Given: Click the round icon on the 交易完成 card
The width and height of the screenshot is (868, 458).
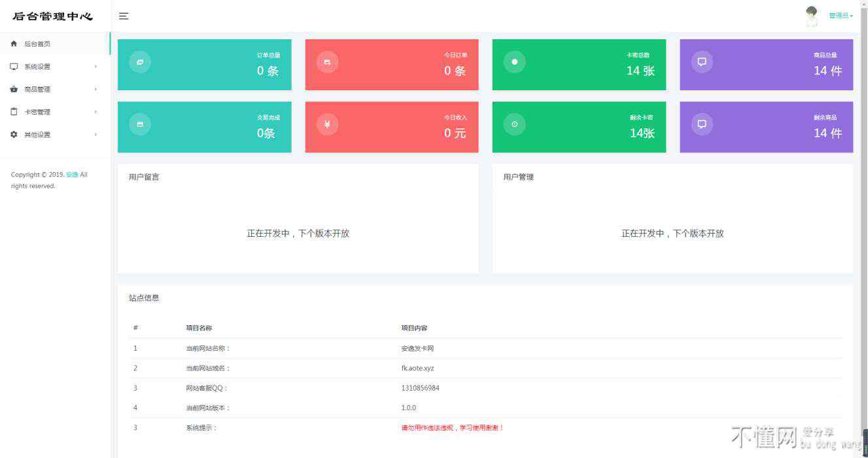Looking at the screenshot, I should 140,124.
